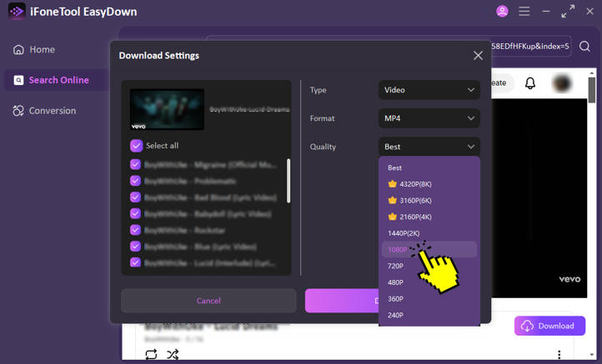Image resolution: width=602 pixels, height=364 pixels.
Task: Choose Best in the quality list
Action: 429,167
